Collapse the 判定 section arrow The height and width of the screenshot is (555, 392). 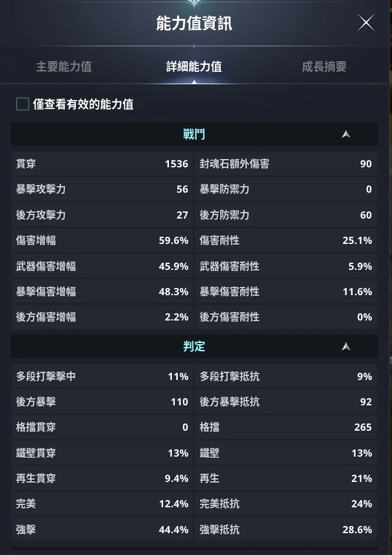pyautogui.click(x=346, y=346)
